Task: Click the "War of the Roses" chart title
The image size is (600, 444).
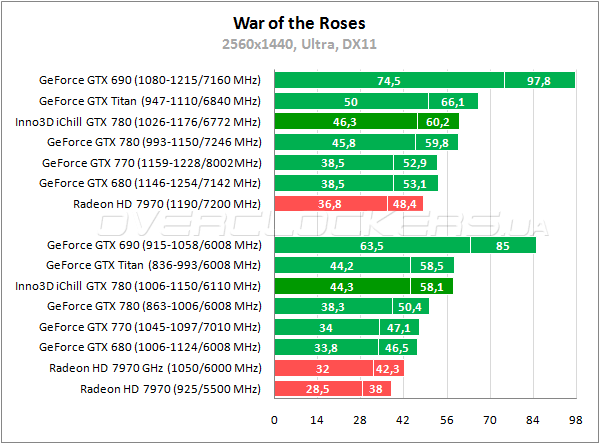Action: tap(299, 21)
